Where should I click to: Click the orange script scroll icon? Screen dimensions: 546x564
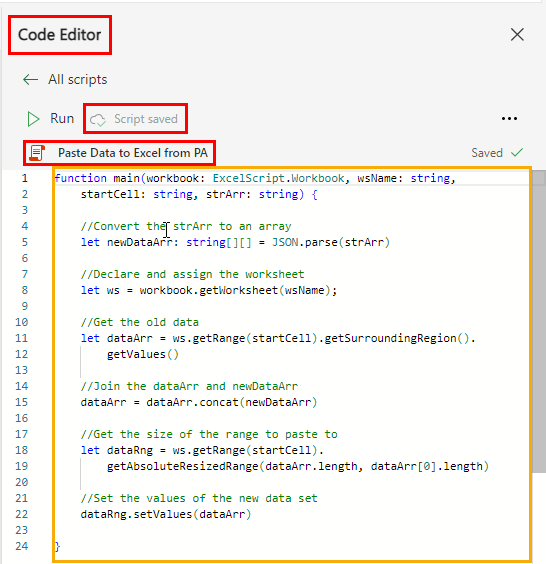[37, 153]
